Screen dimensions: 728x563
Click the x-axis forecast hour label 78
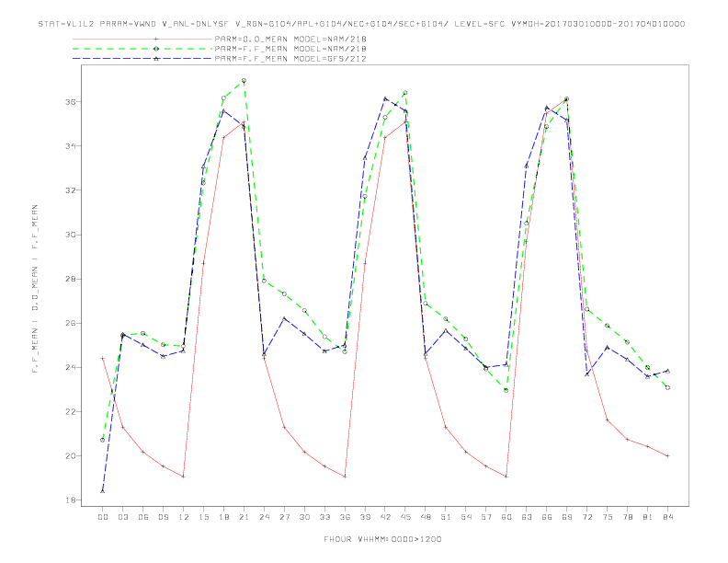pos(627,517)
